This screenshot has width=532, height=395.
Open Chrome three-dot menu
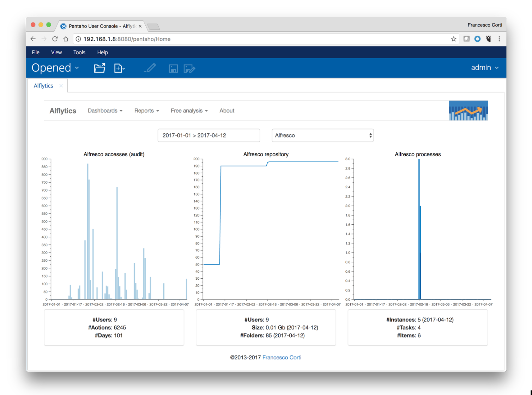(x=499, y=39)
